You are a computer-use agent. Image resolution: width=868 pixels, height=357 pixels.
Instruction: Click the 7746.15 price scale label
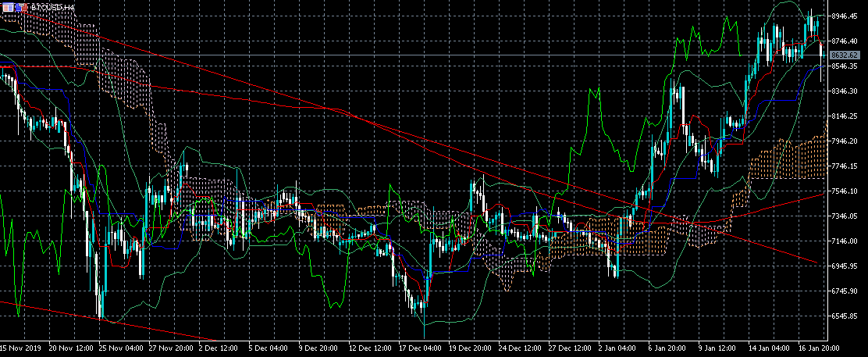pyautogui.click(x=845, y=166)
